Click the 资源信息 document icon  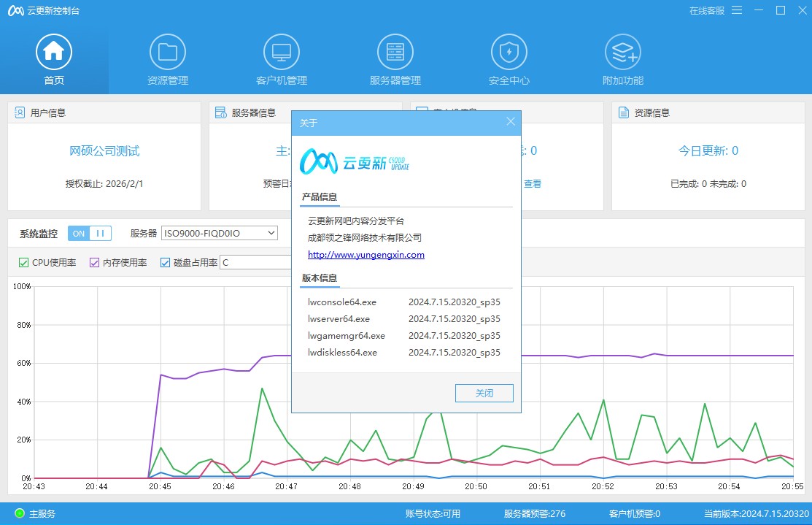click(624, 112)
